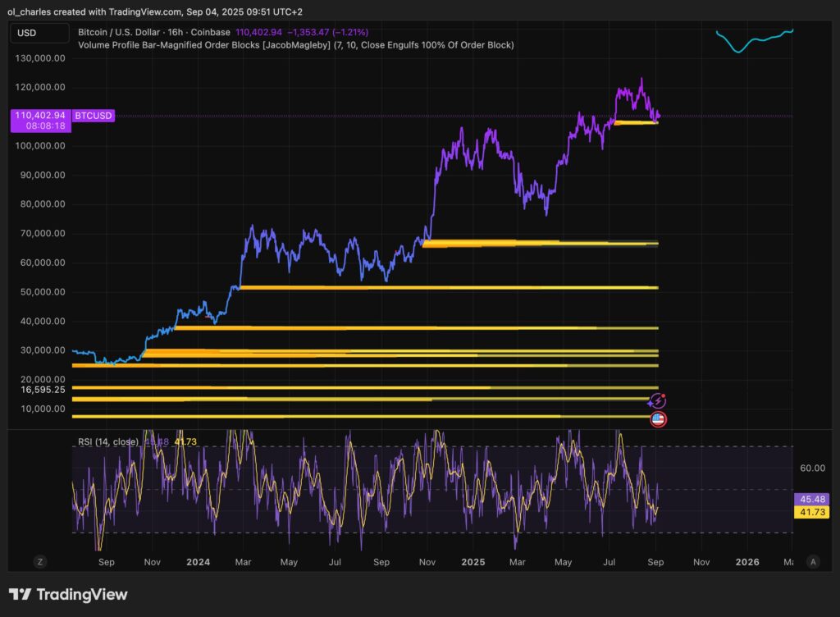Click the US flag economic event icon

coord(659,418)
